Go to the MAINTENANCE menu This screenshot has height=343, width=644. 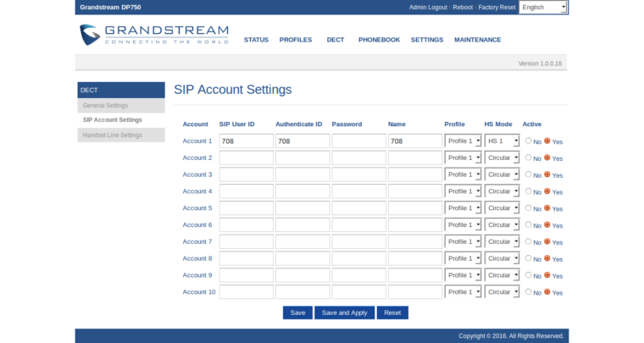477,40
